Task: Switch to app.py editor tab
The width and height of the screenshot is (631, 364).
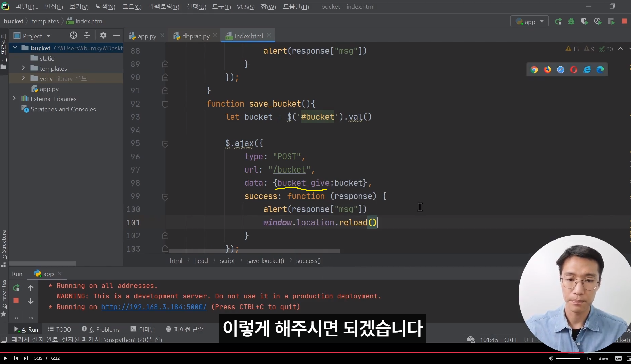Action: [x=143, y=36]
